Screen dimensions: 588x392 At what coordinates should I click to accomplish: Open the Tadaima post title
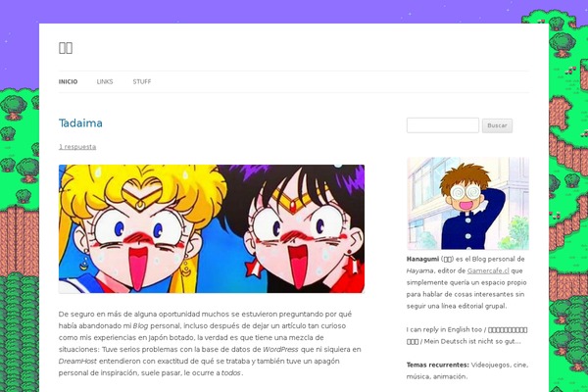(x=80, y=123)
